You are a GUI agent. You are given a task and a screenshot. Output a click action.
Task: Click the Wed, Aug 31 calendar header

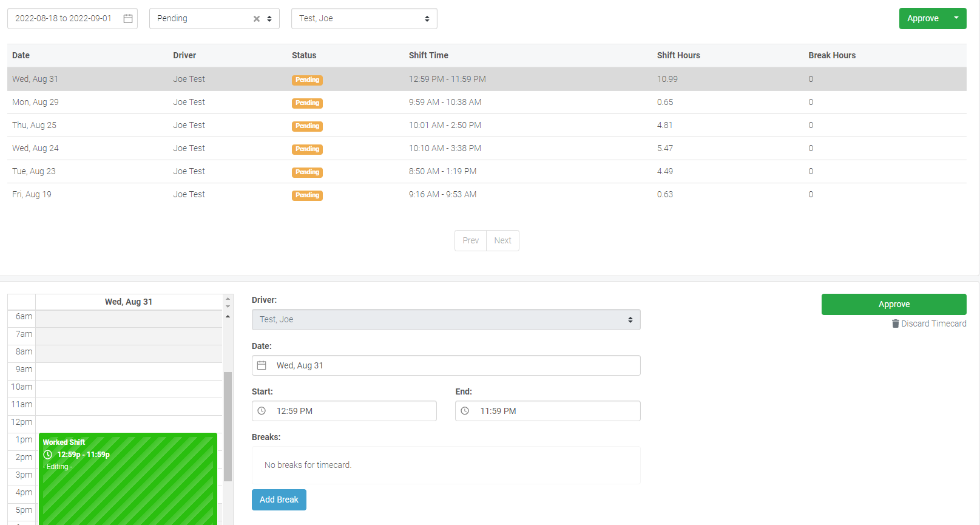pos(129,302)
